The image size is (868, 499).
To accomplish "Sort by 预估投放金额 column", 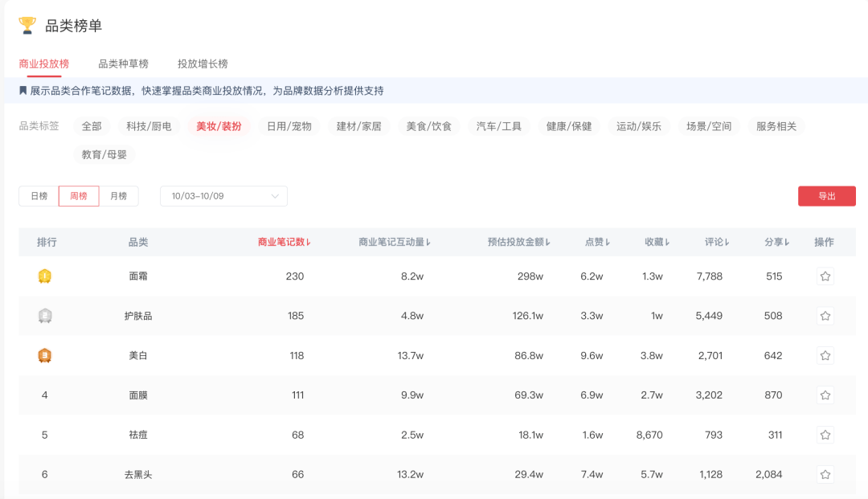I will point(518,242).
